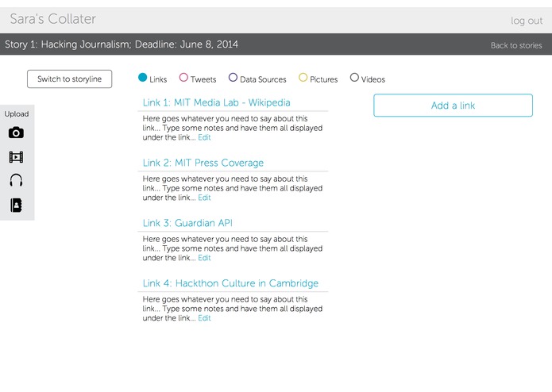Screen dimensions: 552x392
Task: Click the Upload label in sidebar
Action: [17, 114]
